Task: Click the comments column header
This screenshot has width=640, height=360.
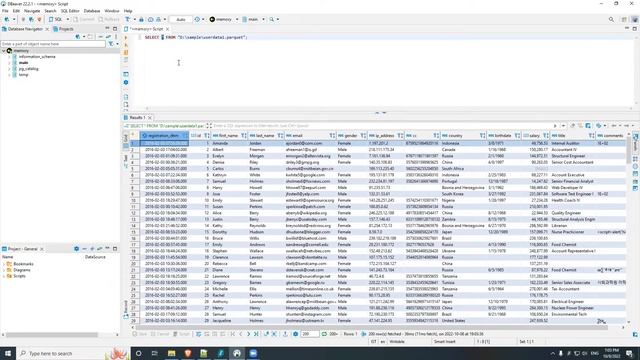Action: (x=610, y=136)
